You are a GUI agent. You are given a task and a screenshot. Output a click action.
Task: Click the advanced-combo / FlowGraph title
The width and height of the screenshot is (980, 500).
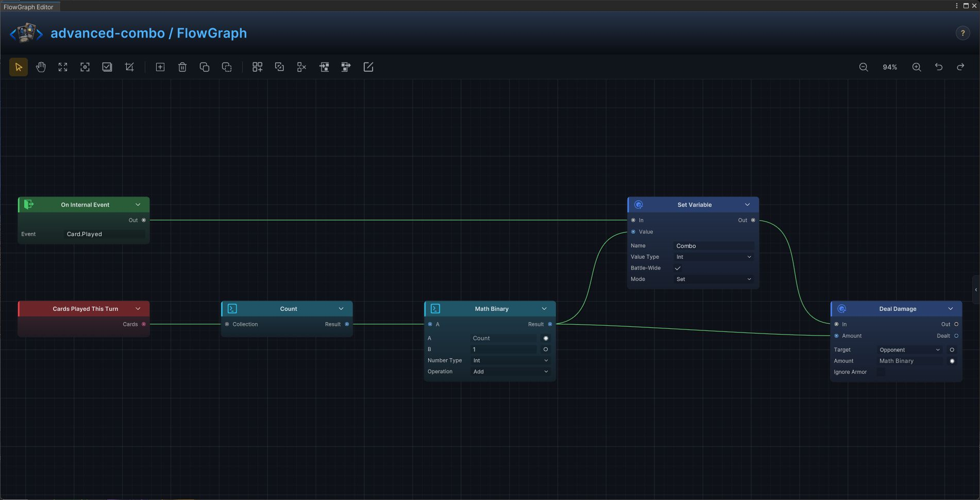coord(148,33)
